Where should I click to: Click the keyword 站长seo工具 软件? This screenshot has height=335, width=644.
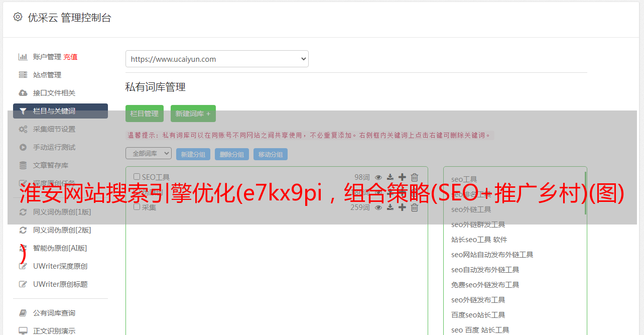(479, 240)
